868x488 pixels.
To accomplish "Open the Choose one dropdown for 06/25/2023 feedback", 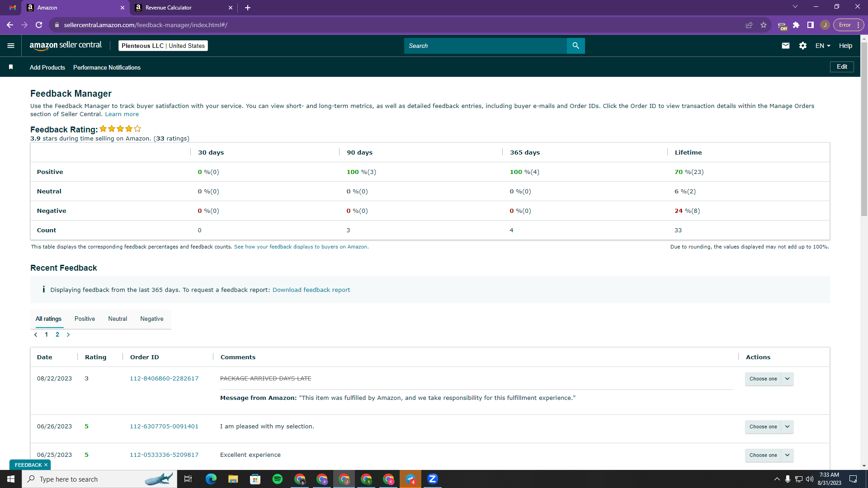I will (769, 455).
